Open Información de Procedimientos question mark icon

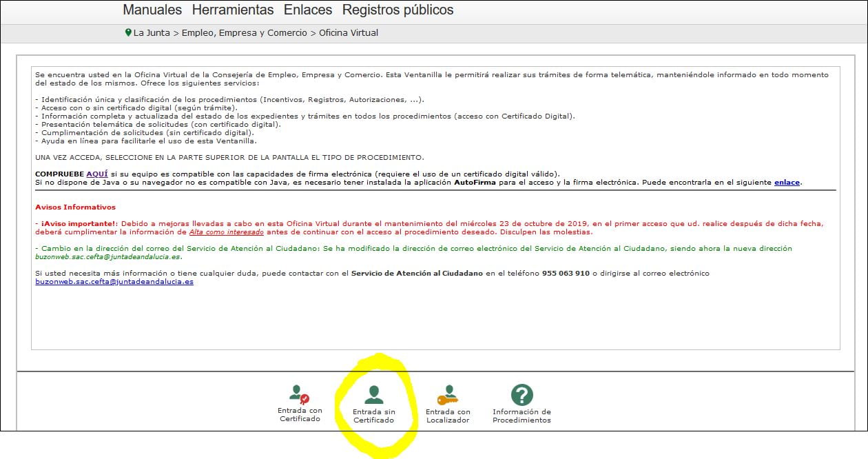click(x=522, y=395)
